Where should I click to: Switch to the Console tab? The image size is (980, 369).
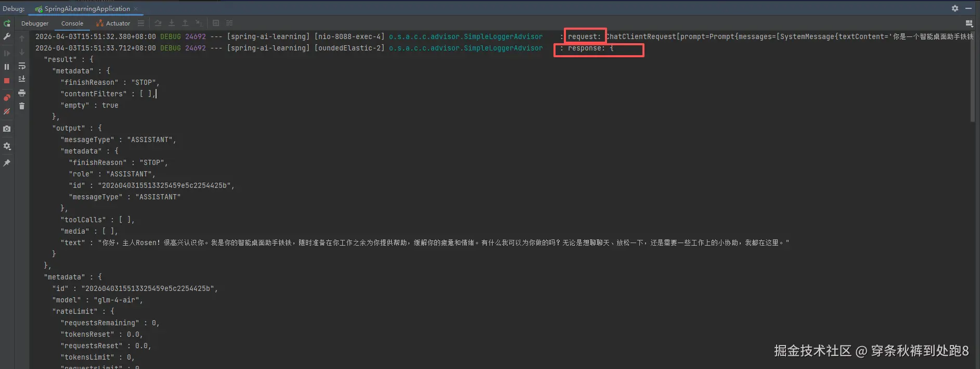[72, 23]
